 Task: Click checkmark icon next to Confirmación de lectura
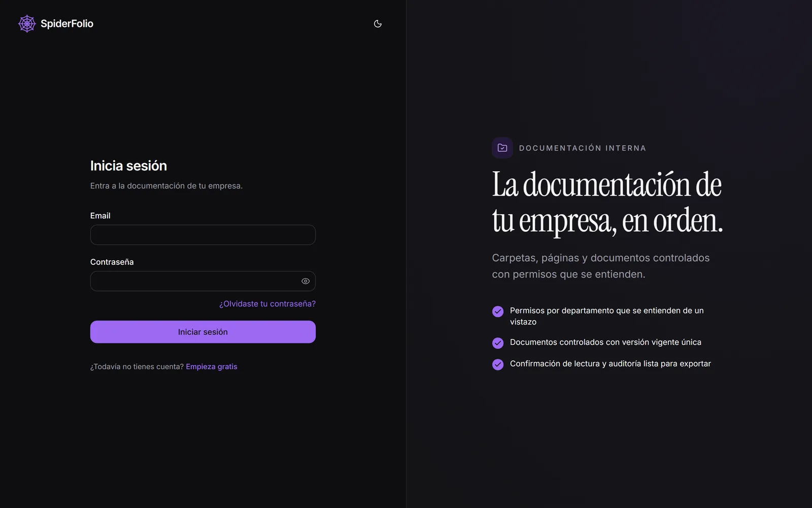498,364
